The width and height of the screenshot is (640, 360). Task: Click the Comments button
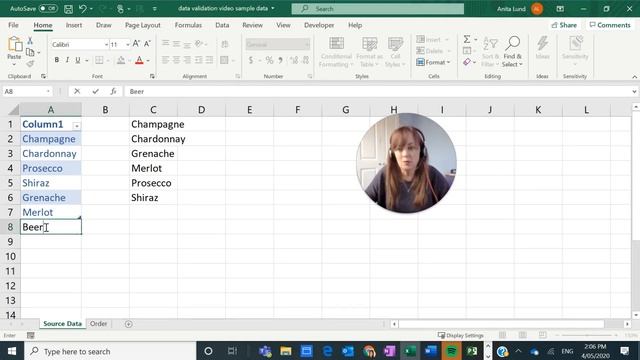[x=610, y=25]
